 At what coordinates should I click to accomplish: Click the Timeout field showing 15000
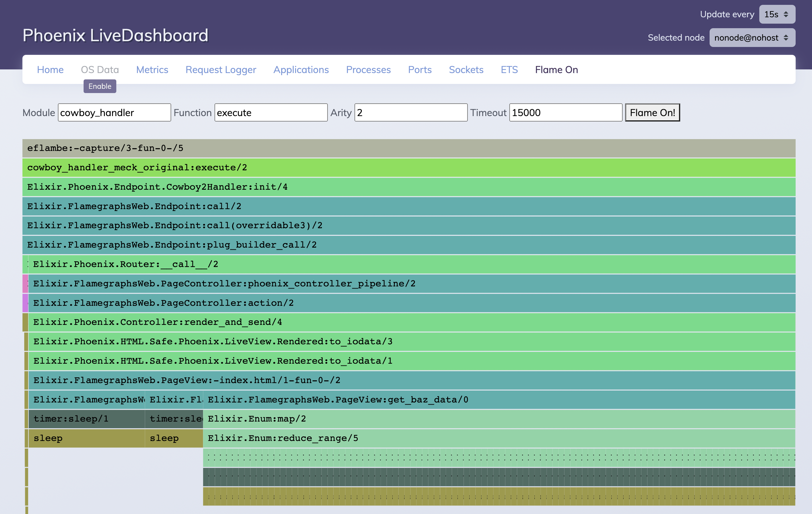click(x=566, y=112)
